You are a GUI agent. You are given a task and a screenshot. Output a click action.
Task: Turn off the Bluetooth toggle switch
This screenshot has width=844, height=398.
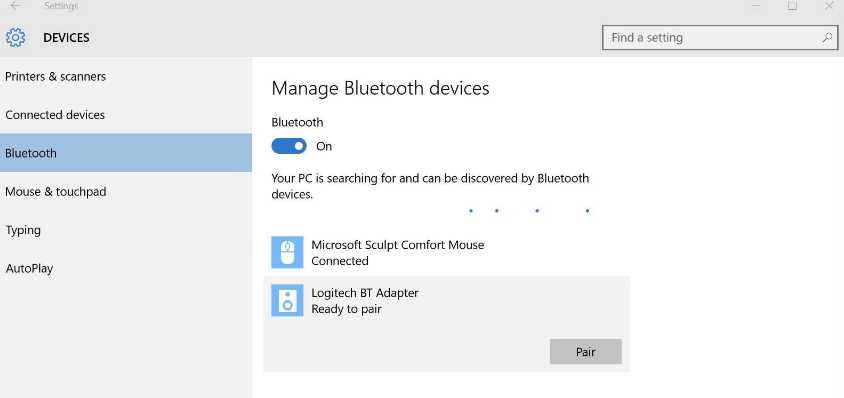click(x=289, y=146)
